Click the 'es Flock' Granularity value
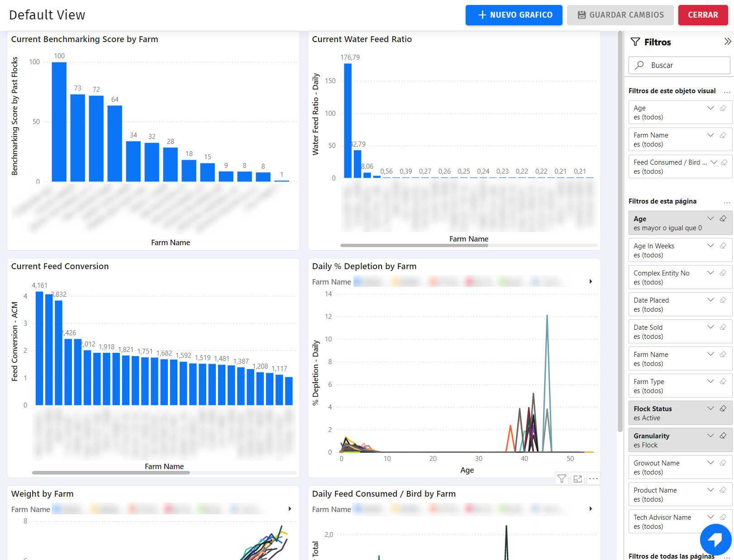Screen dimensions: 734x560 coord(646,445)
